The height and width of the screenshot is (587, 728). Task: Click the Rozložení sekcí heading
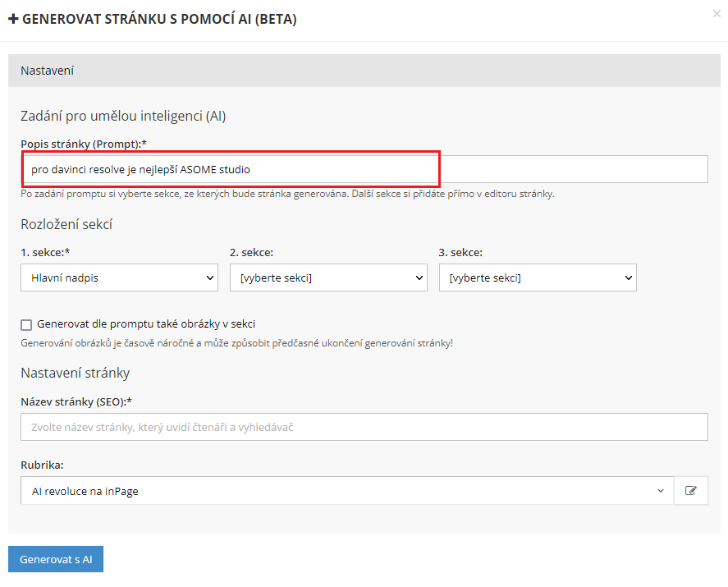coord(66,224)
